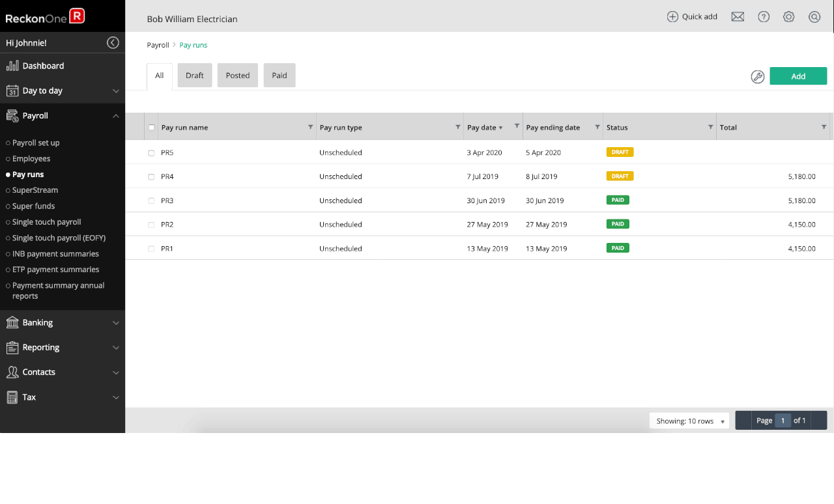Image resolution: width=834 pixels, height=504 pixels.
Task: Open the Total column filter
Action: pos(824,127)
